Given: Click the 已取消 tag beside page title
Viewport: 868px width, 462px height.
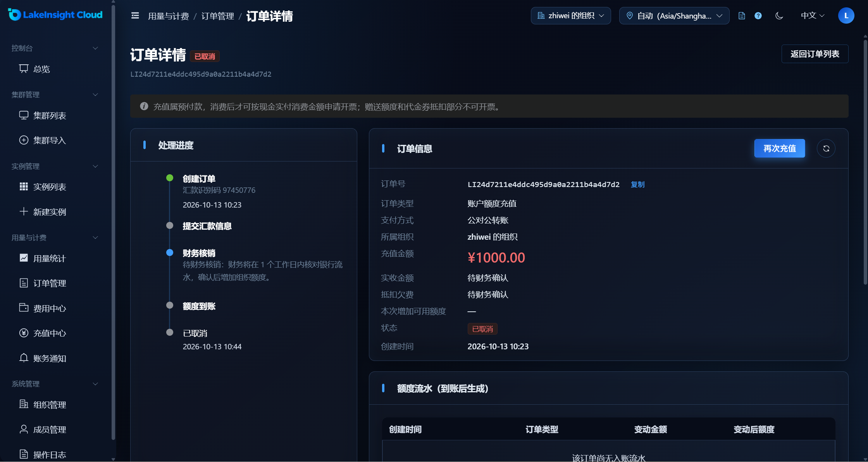Looking at the screenshot, I should pyautogui.click(x=205, y=56).
